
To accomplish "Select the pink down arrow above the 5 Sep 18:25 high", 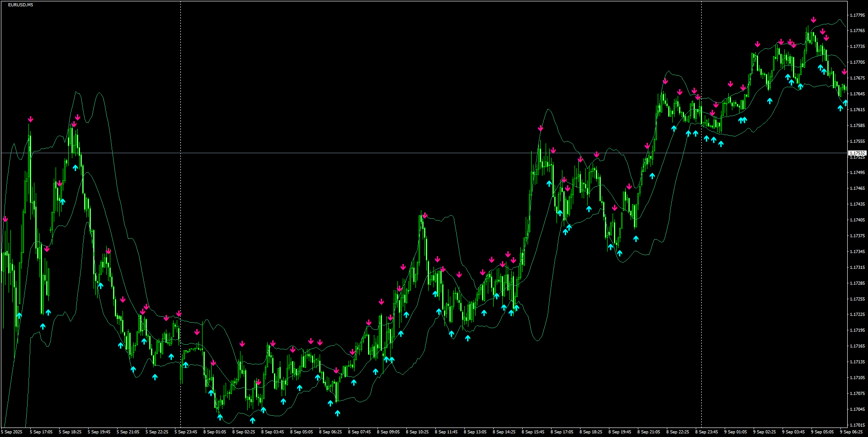I will point(77,117).
